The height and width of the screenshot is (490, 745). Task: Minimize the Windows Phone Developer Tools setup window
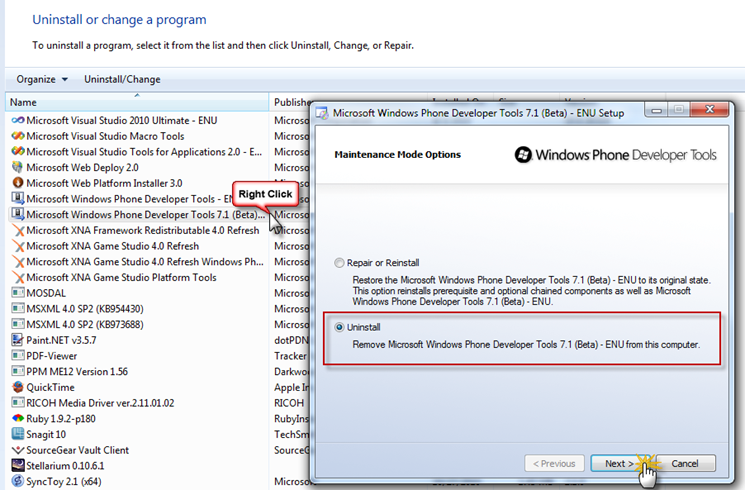(656, 110)
